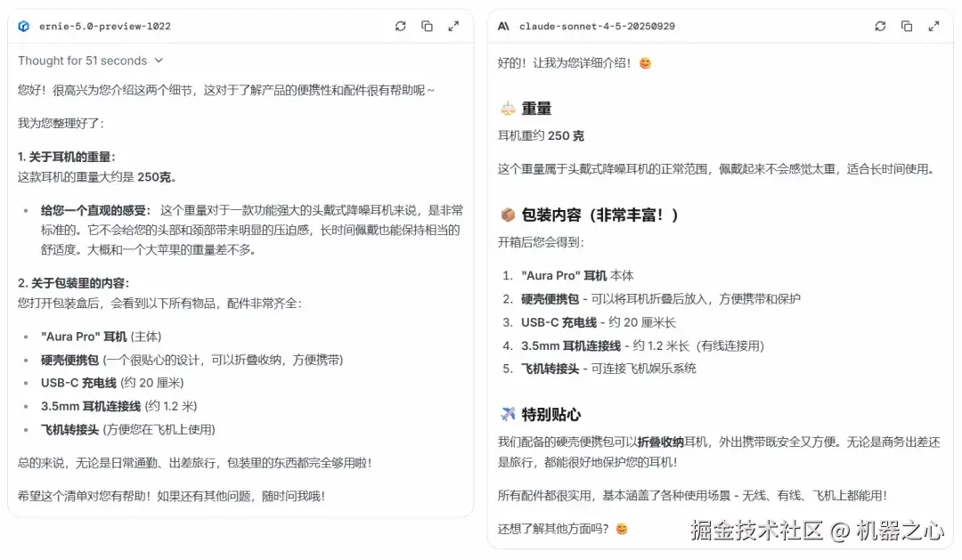Screen dimensions: 962x560
Task: Expand the Claude panel to full screen
Action: pos(933,26)
